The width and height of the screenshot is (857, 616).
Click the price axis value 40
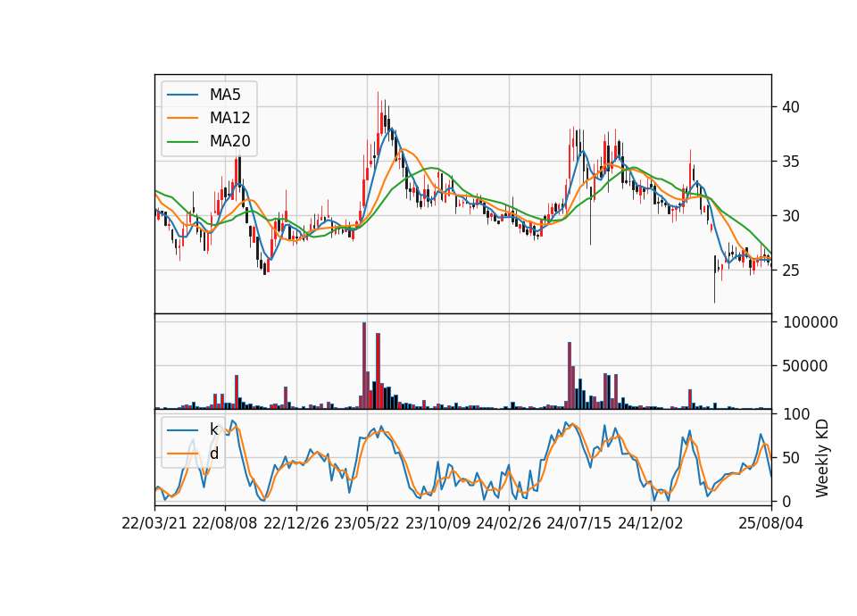[x=790, y=107]
